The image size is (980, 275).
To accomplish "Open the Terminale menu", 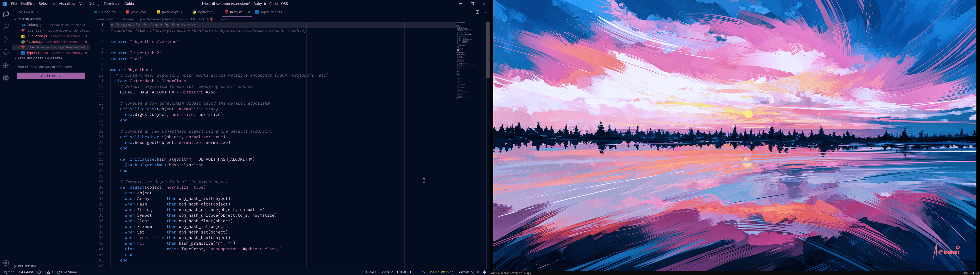I will (112, 4).
